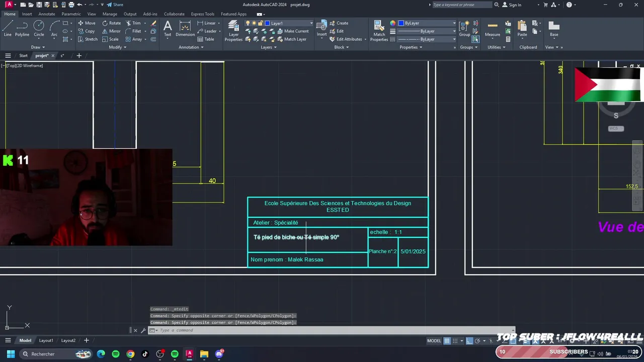Activate the Array command
The image size is (644, 362).
[134, 39]
